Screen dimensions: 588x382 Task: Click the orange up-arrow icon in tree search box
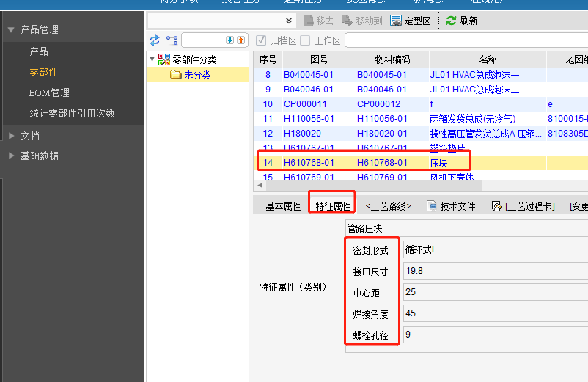(241, 40)
